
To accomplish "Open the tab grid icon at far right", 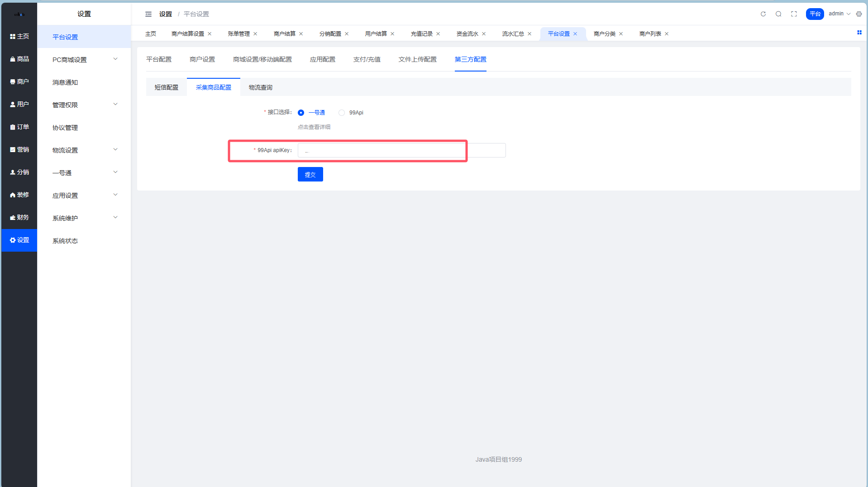I will (859, 33).
